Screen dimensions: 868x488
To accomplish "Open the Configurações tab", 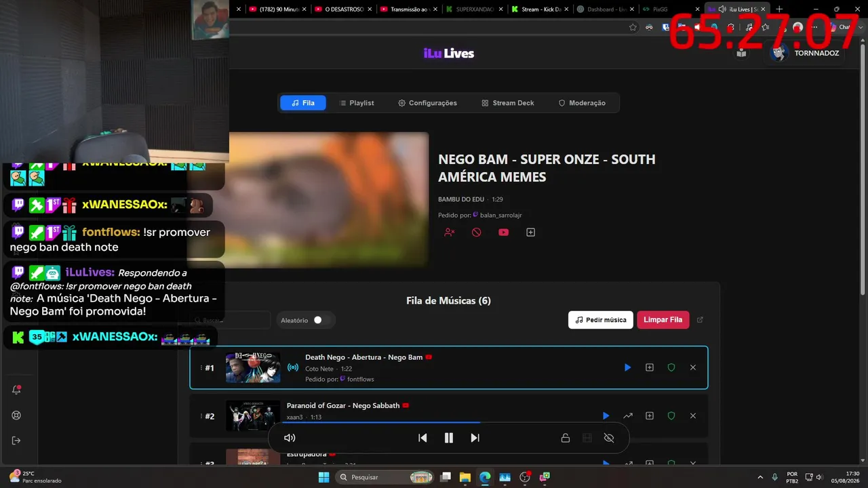I will [428, 103].
